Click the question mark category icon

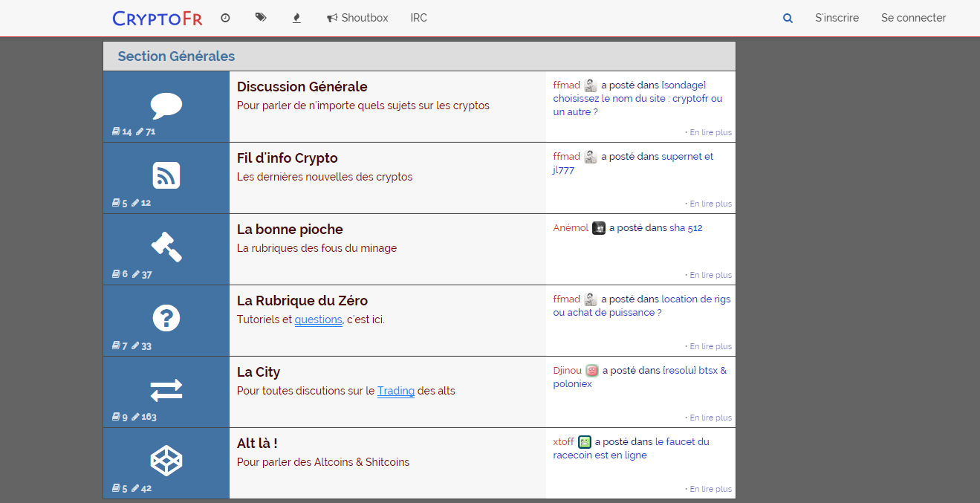[166, 318]
